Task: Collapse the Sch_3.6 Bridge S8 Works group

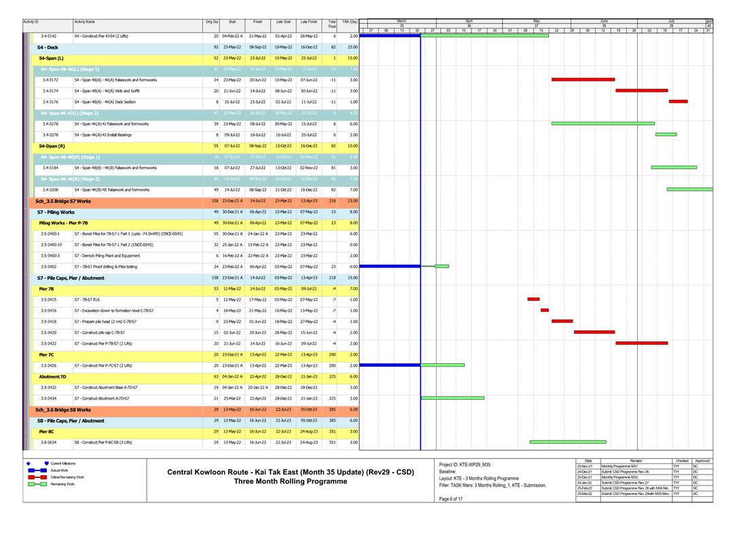Action: [x=62, y=409]
